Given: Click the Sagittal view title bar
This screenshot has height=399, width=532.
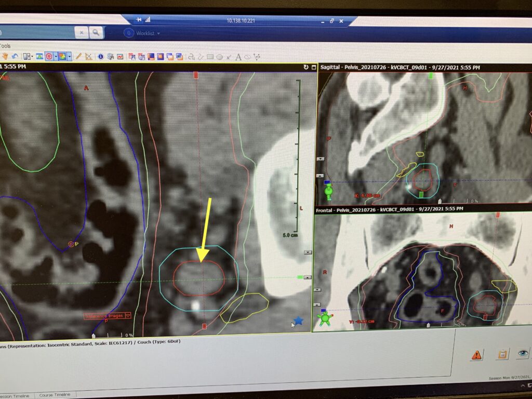Looking at the screenshot, I should coord(425,68).
